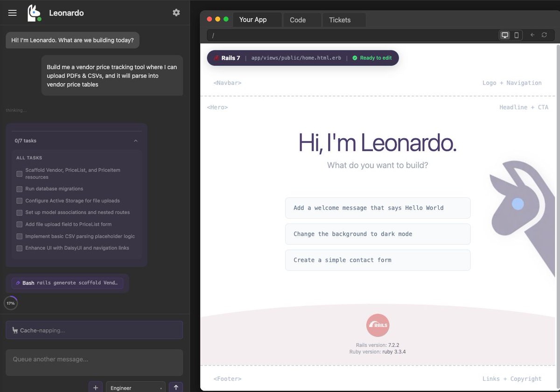Select Change the background to dark mode

click(378, 234)
